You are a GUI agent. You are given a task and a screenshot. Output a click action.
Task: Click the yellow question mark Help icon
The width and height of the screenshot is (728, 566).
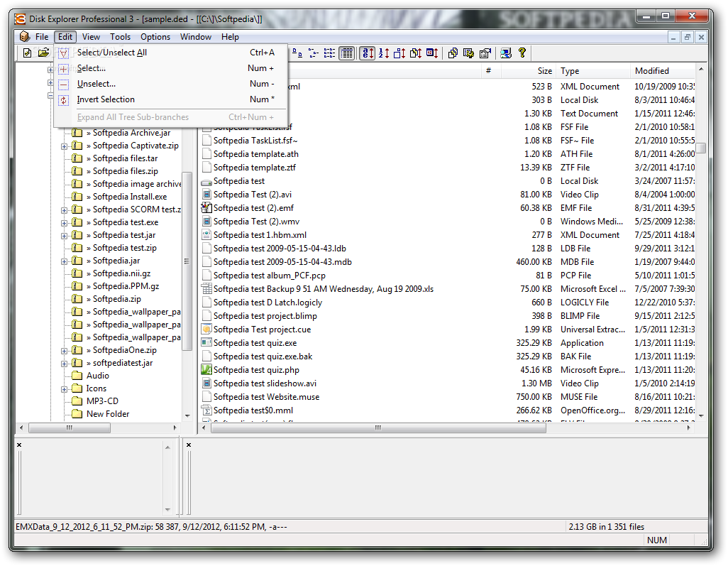click(522, 53)
